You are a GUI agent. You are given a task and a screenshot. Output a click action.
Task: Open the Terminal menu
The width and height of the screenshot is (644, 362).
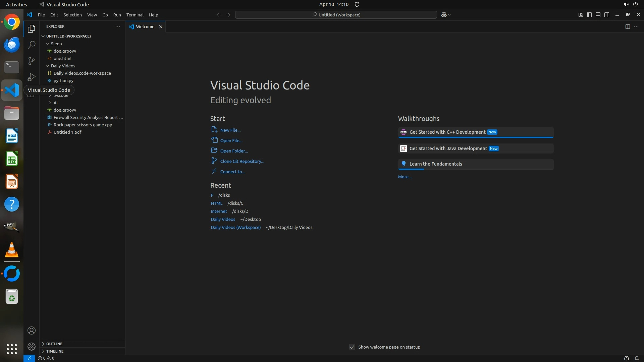click(135, 15)
